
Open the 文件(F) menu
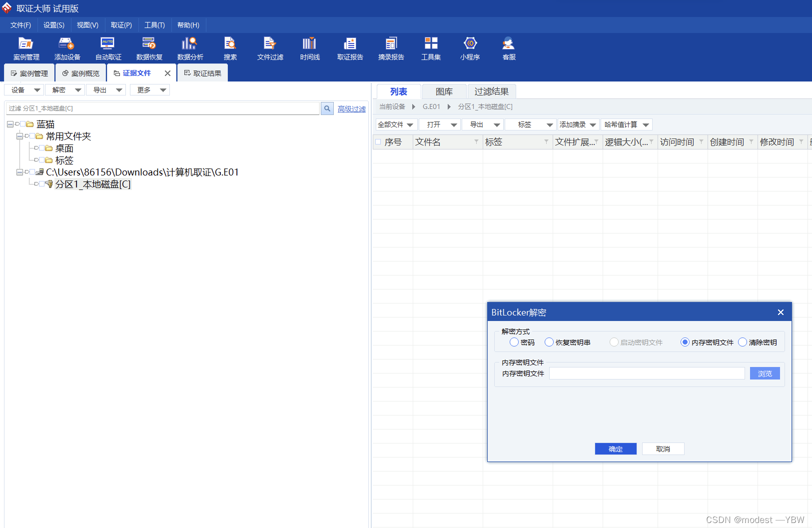pos(20,25)
